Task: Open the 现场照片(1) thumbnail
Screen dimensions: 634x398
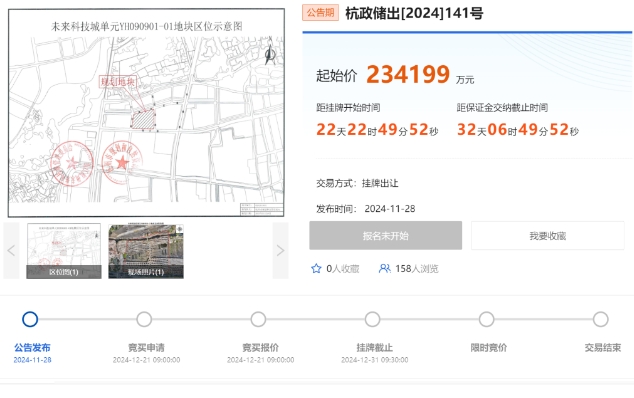Action: click(x=146, y=251)
